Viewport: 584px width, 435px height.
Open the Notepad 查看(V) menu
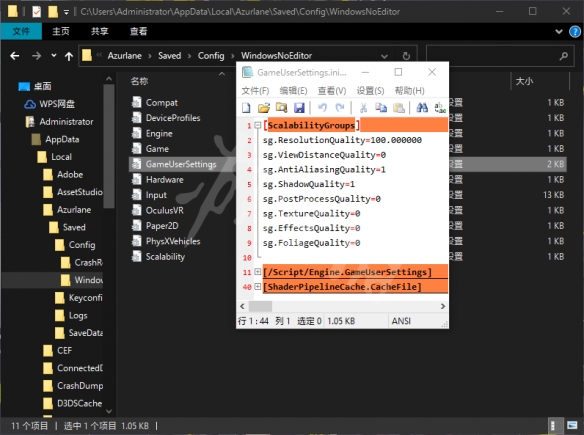click(x=331, y=91)
